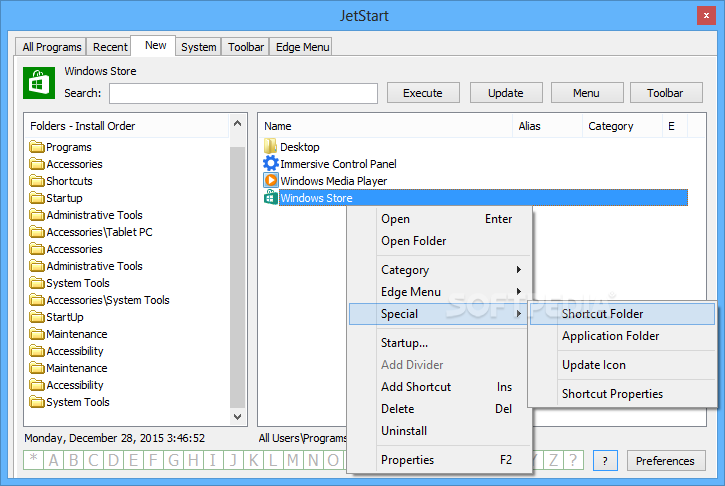Select the Windows Media Player entry
725x486 pixels.
click(x=333, y=181)
